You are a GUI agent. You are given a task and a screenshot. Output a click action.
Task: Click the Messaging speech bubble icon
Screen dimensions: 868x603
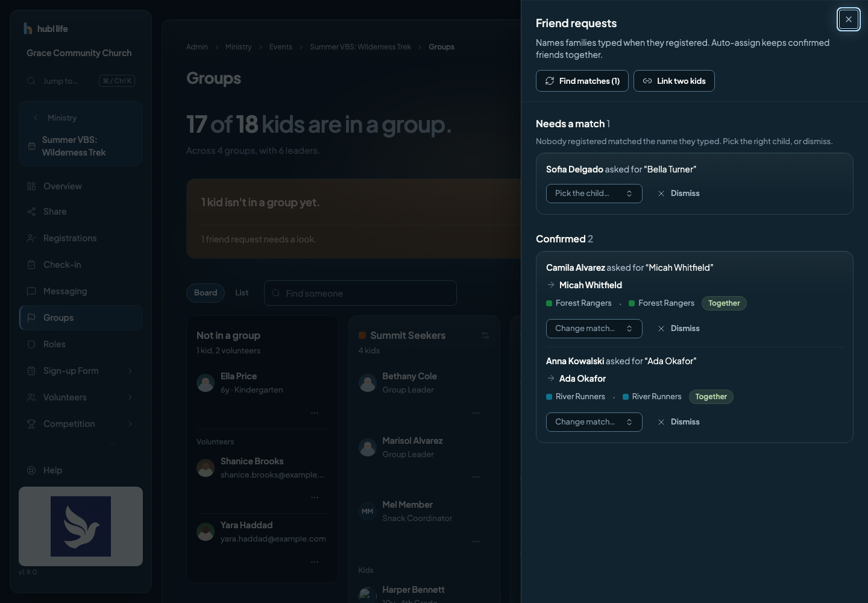(x=31, y=291)
